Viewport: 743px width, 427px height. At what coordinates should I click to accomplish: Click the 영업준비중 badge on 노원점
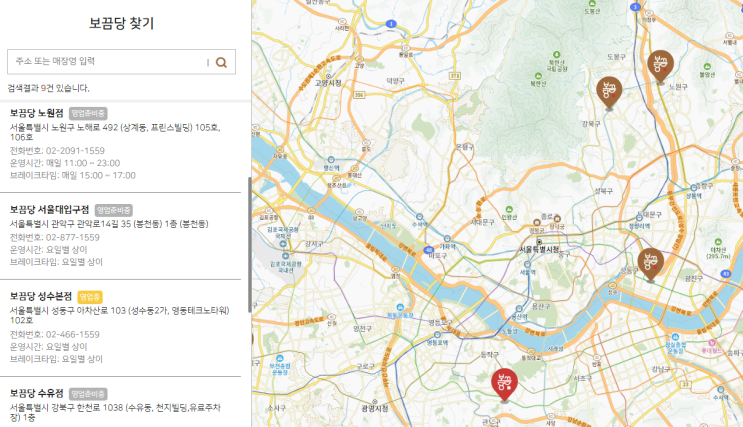click(x=88, y=114)
